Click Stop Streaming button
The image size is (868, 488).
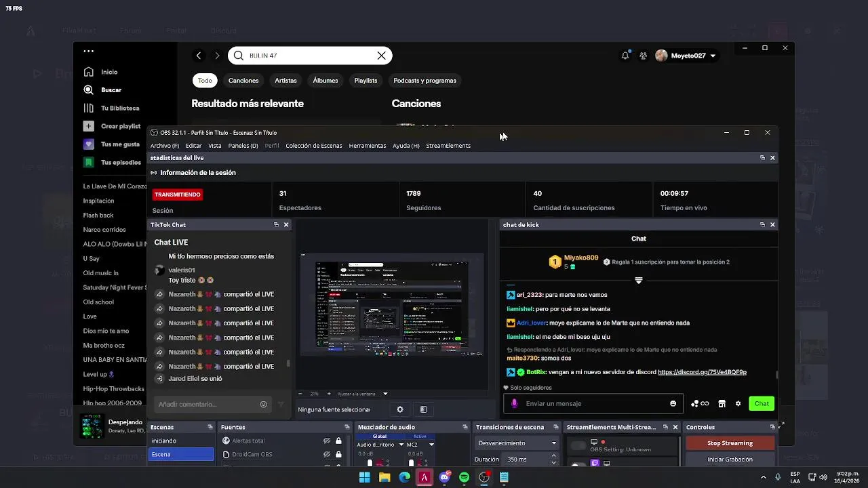tap(730, 443)
